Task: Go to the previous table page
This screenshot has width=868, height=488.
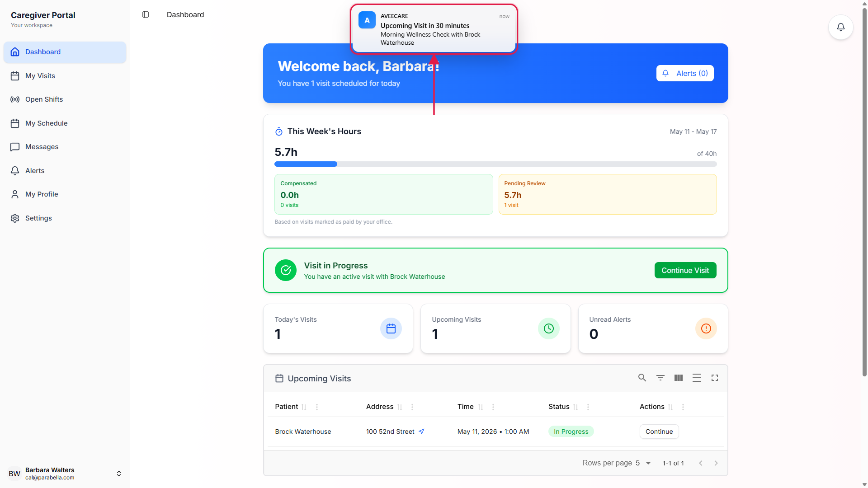Action: (x=701, y=463)
